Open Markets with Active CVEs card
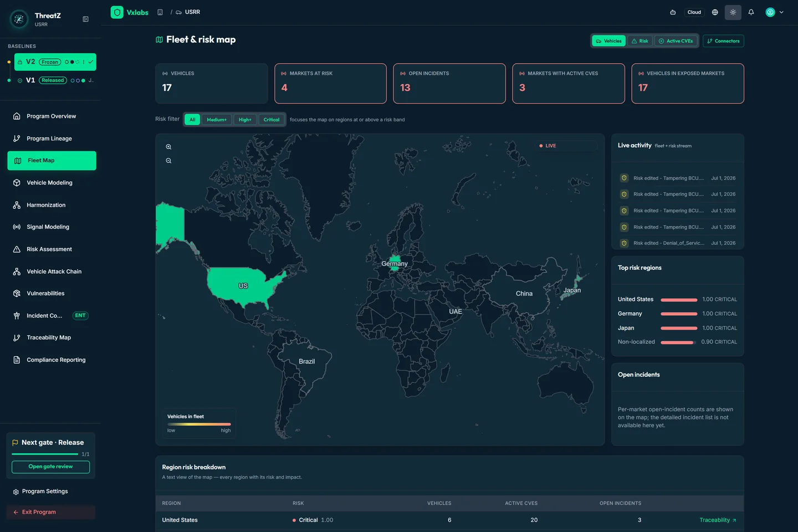This screenshot has height=532, width=798. tap(569, 84)
